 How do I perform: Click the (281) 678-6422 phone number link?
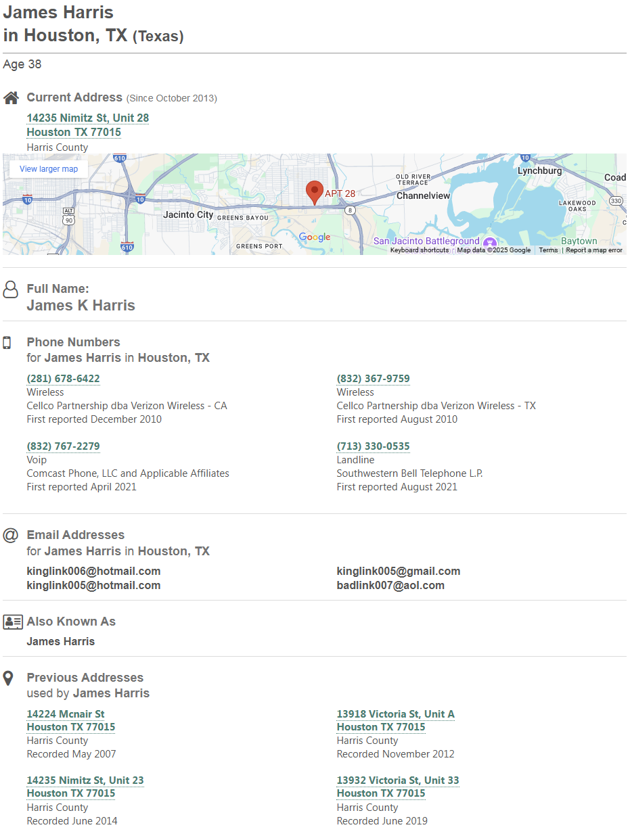[63, 379]
